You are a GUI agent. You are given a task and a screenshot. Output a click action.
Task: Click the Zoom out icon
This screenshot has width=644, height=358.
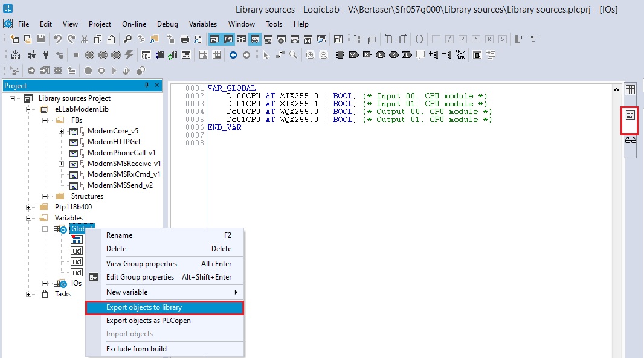(x=324, y=55)
